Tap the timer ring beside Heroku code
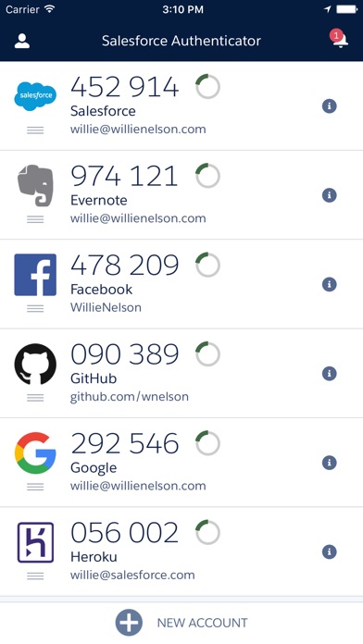Viewport: 363px width, 644px height. [207, 532]
